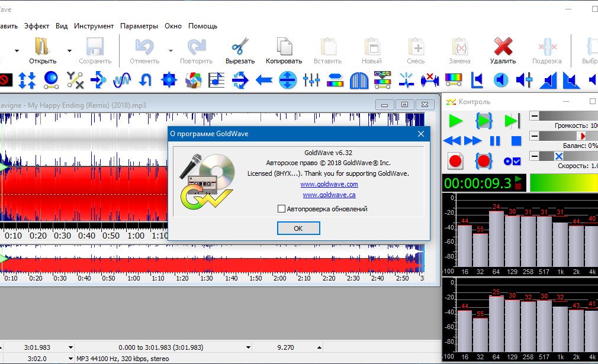Click the hexagon over rainbow bar filter icon
This screenshot has width=598, height=364.
pyautogui.click(x=335, y=80)
